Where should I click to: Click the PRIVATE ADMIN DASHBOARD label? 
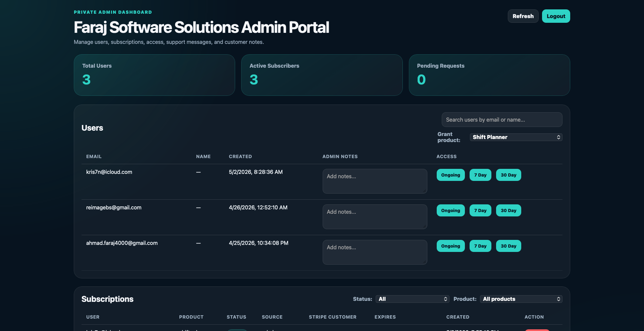click(x=113, y=12)
